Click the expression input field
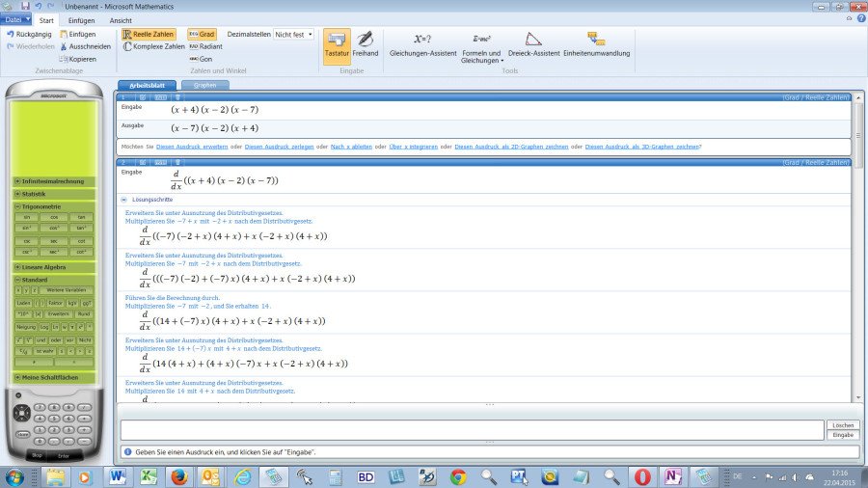868x488 pixels. tap(471, 430)
